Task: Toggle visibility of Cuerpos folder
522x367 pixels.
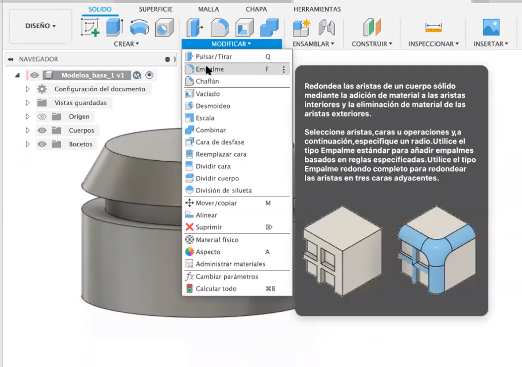Action: [42, 130]
